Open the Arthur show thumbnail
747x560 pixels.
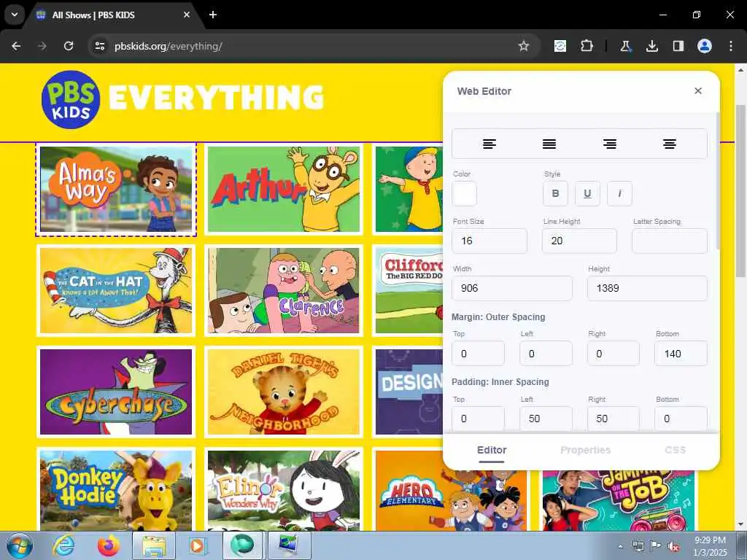point(284,189)
